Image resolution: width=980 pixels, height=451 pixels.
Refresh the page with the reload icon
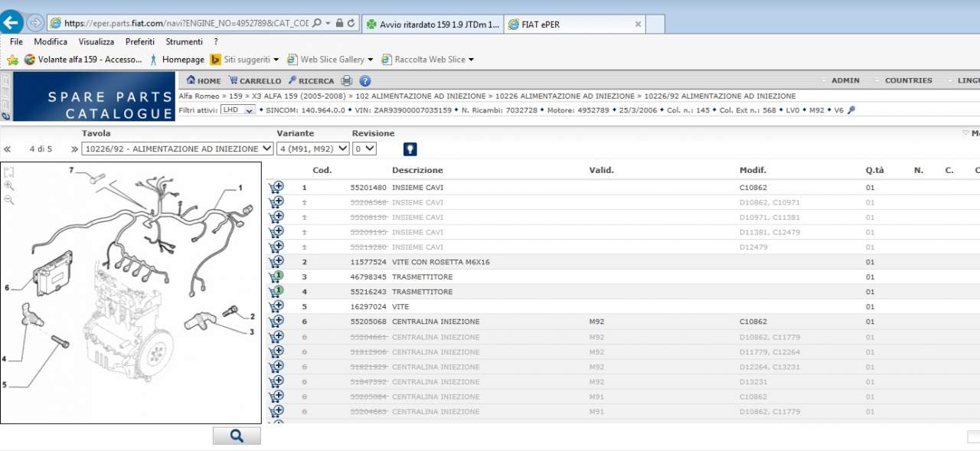351,24
